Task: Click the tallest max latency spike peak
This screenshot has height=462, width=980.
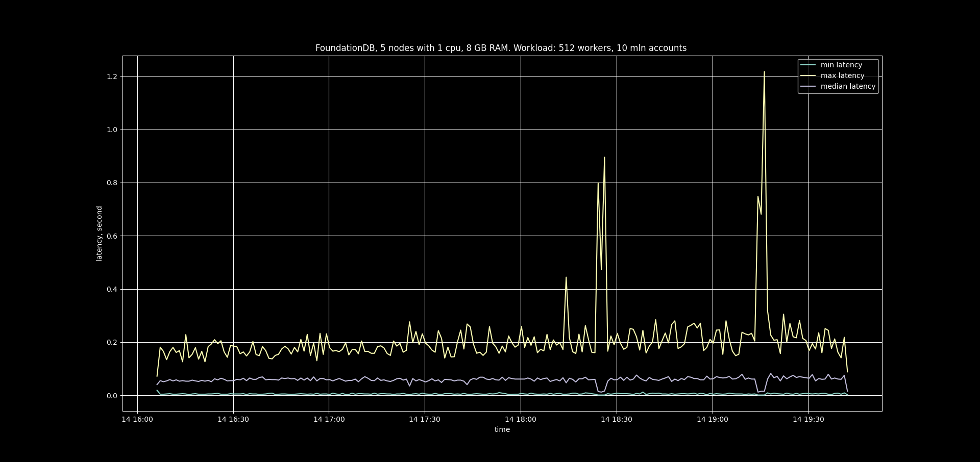Action: click(x=764, y=72)
